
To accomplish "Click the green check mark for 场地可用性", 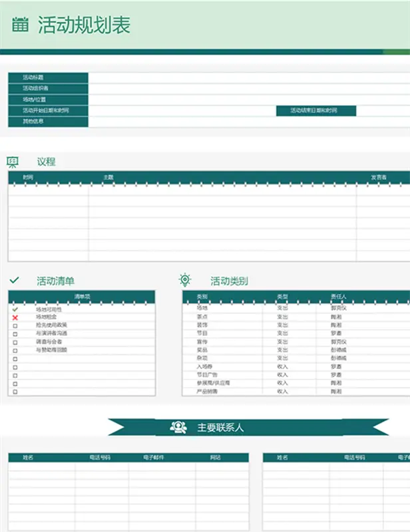I will (x=15, y=309).
